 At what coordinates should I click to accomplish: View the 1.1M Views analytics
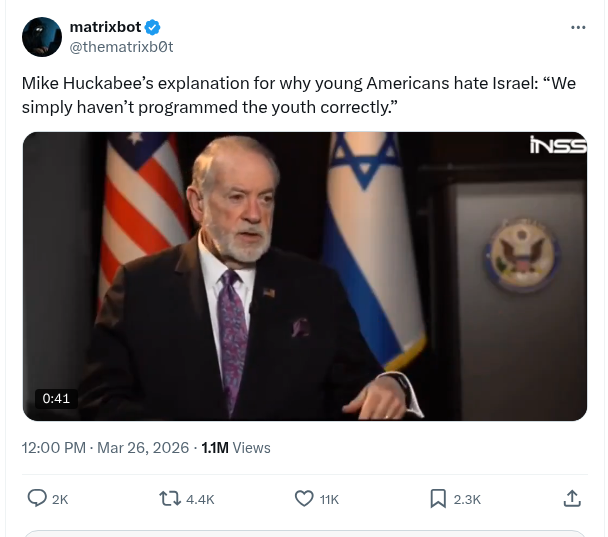point(236,448)
